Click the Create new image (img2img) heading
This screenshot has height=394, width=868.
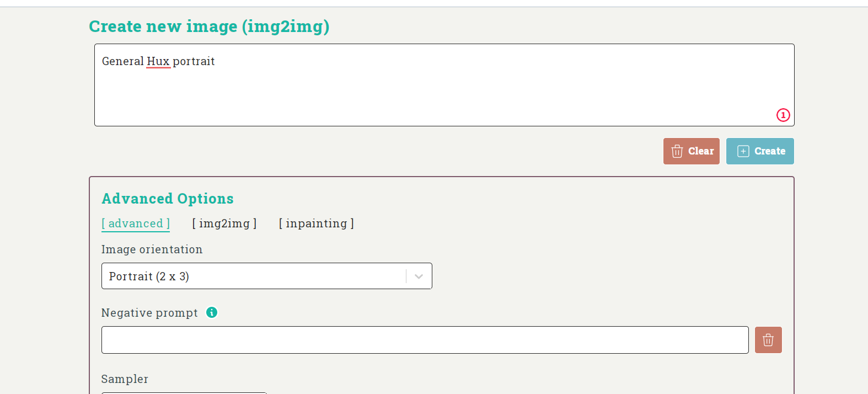pyautogui.click(x=210, y=26)
